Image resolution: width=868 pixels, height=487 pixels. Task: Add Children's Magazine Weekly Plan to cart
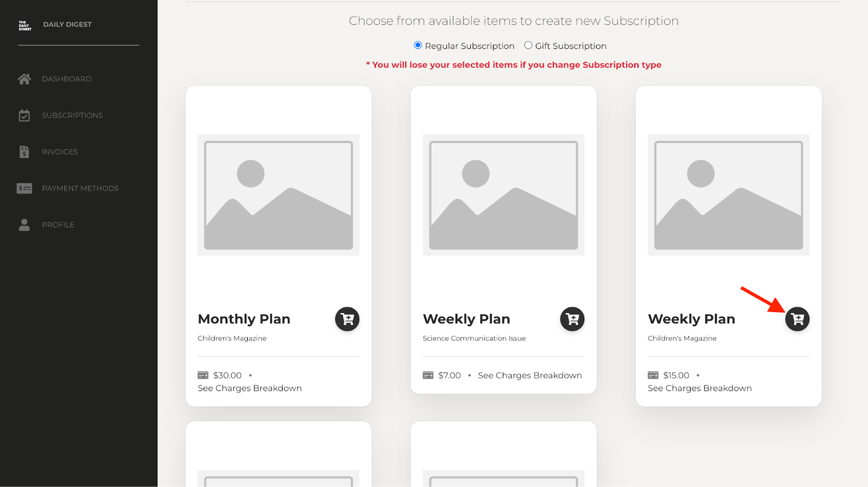(x=797, y=319)
